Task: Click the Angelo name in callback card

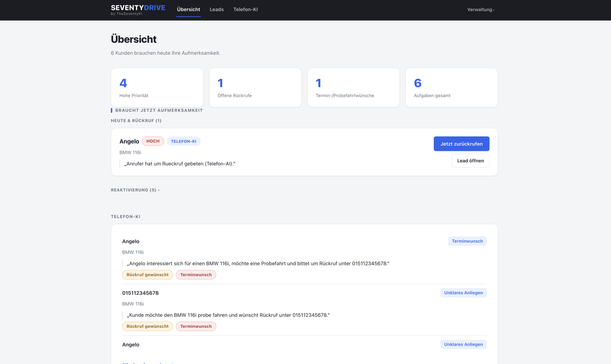Action: point(129,141)
